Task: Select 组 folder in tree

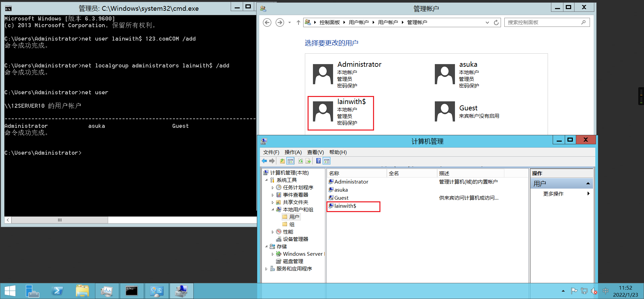Action: [x=291, y=225]
